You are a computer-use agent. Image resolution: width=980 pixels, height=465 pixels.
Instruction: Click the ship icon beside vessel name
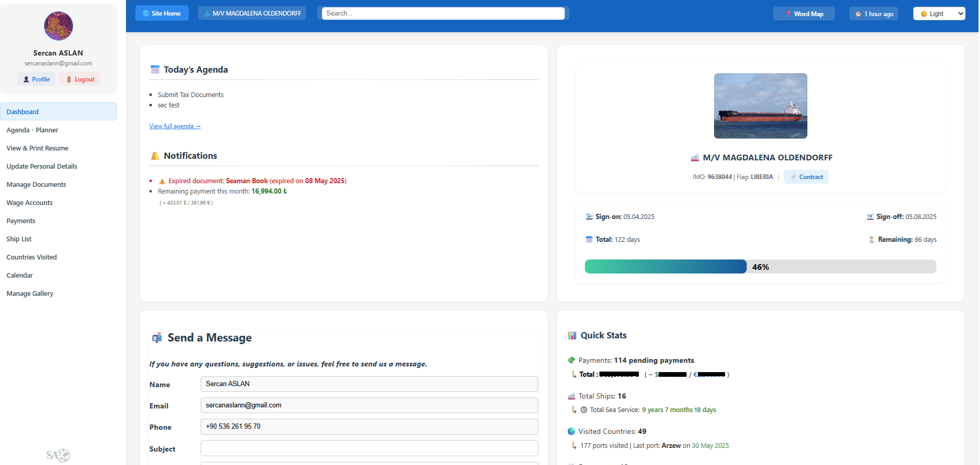click(695, 158)
